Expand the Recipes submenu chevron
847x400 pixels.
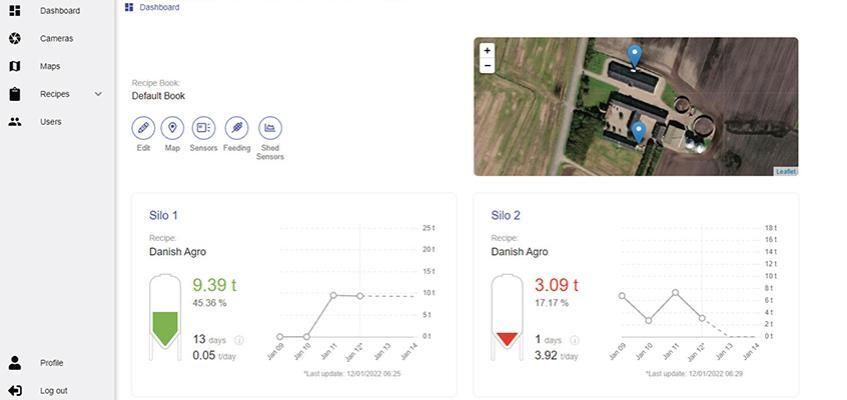[x=98, y=94]
